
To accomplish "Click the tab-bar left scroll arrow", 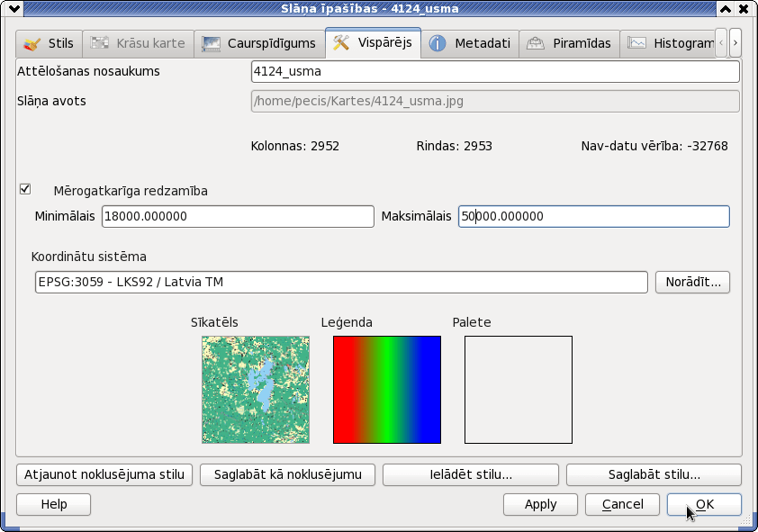I will coord(721,43).
